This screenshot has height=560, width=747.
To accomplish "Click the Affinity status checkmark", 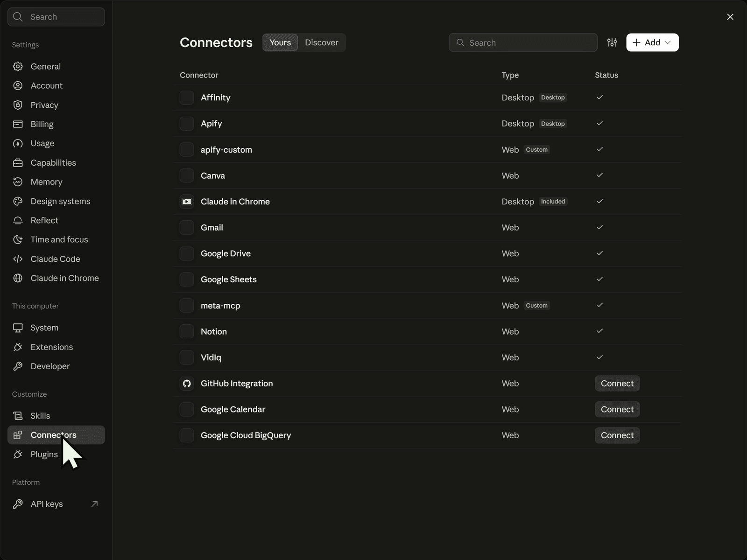I will coord(600,97).
